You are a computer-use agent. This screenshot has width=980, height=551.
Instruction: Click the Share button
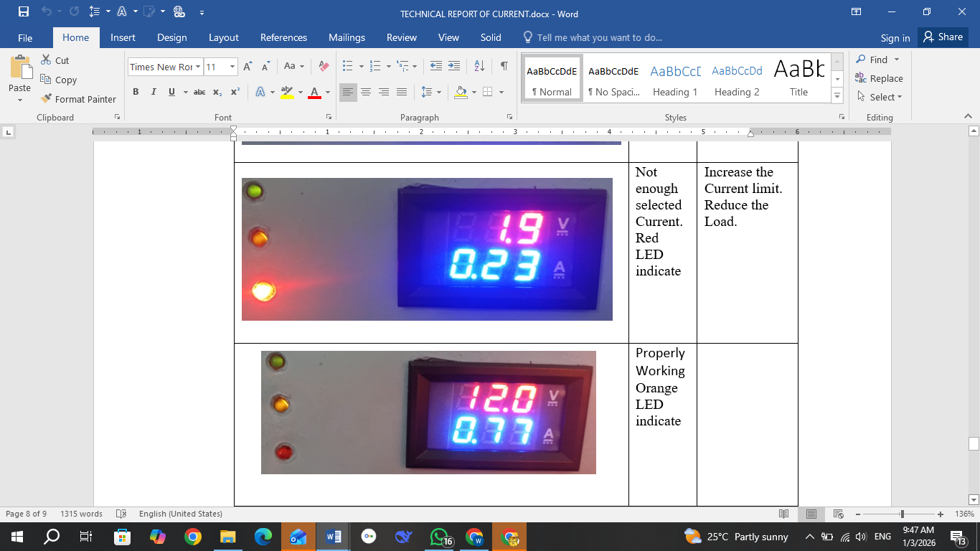(x=943, y=37)
